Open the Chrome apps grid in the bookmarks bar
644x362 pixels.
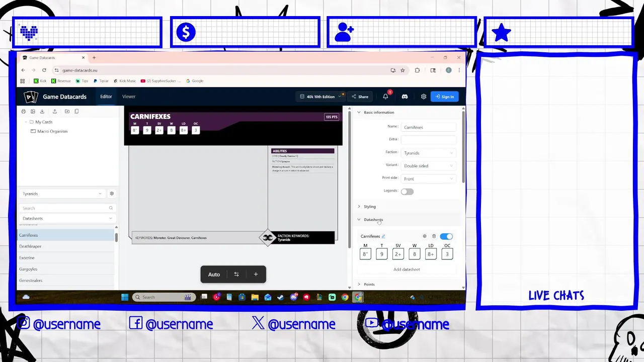(x=23, y=80)
